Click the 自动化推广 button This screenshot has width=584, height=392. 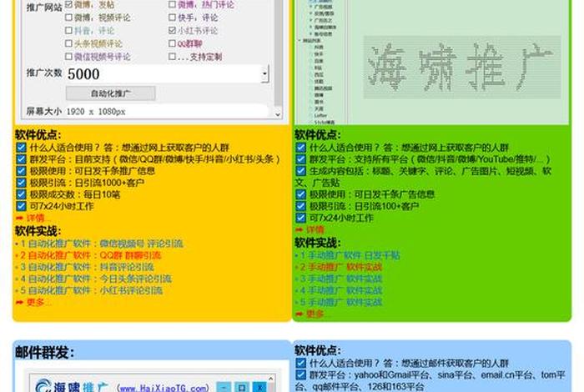[x=111, y=93]
